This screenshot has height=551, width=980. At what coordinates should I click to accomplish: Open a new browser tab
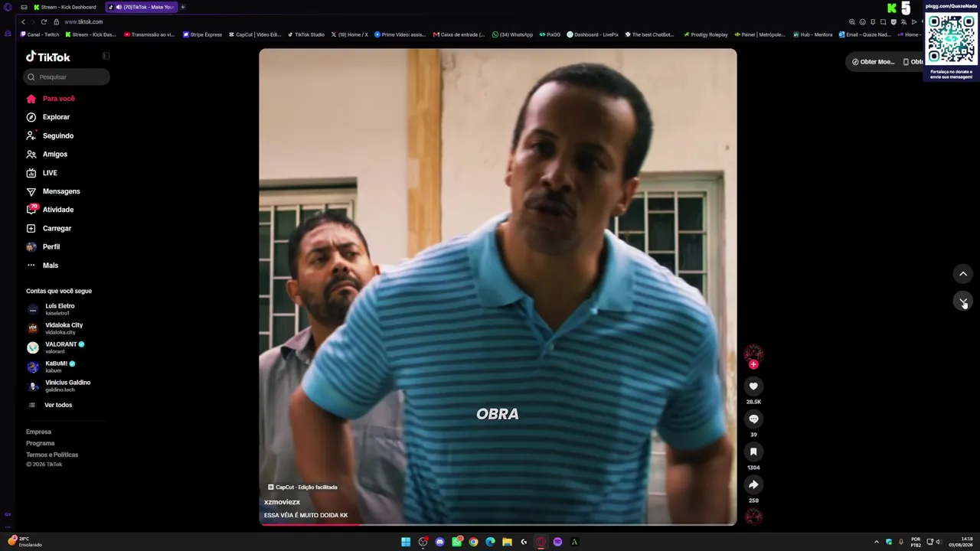click(183, 7)
